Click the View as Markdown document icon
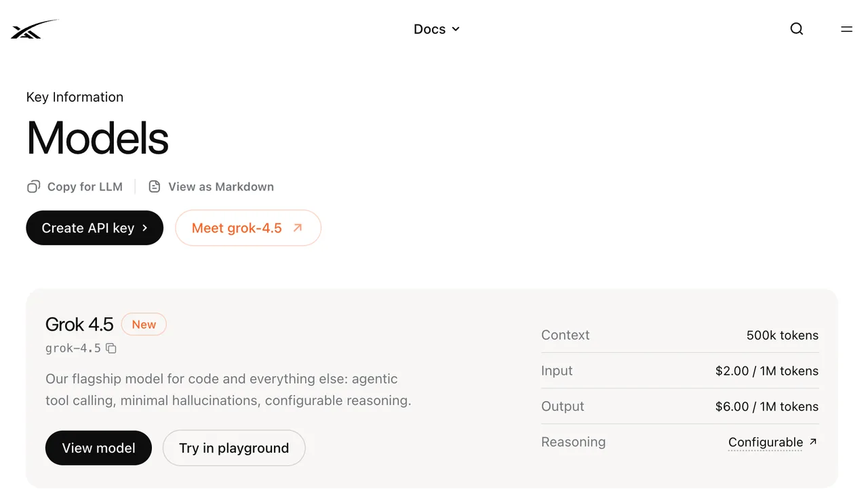Screen dimensions: 868x498 155,186
